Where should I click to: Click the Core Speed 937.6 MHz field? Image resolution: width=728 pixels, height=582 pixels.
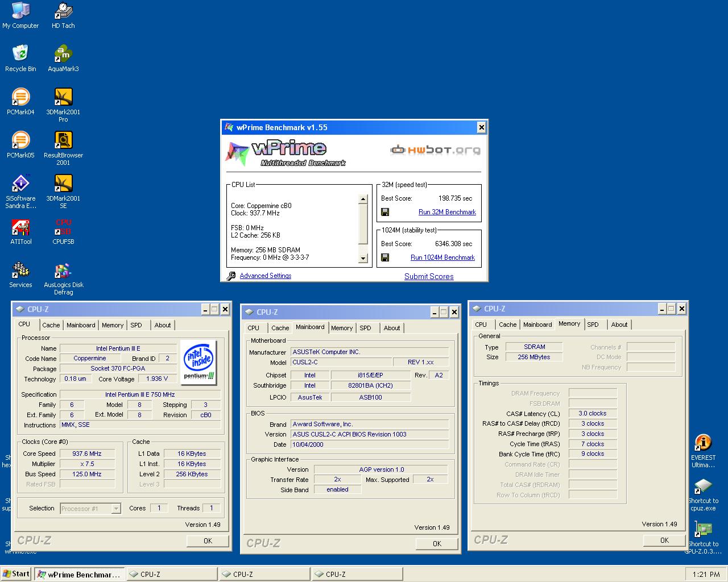click(87, 454)
